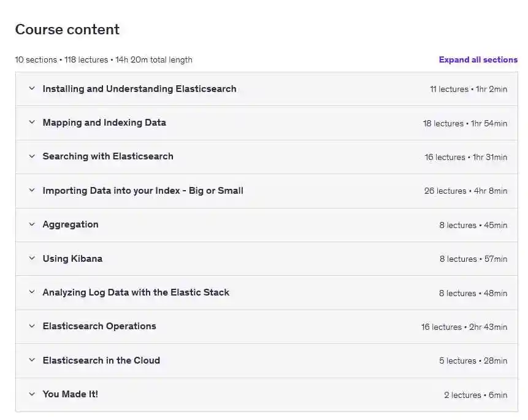The image size is (528, 420).
Task: Click the 8 lectures • 57min text
Action: pyautogui.click(x=473, y=259)
